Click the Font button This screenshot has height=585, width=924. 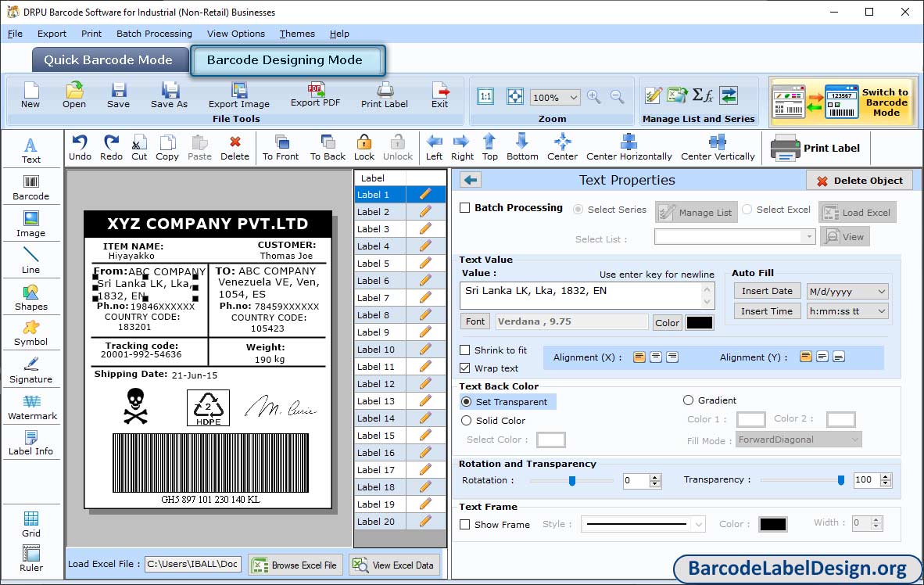click(x=475, y=321)
